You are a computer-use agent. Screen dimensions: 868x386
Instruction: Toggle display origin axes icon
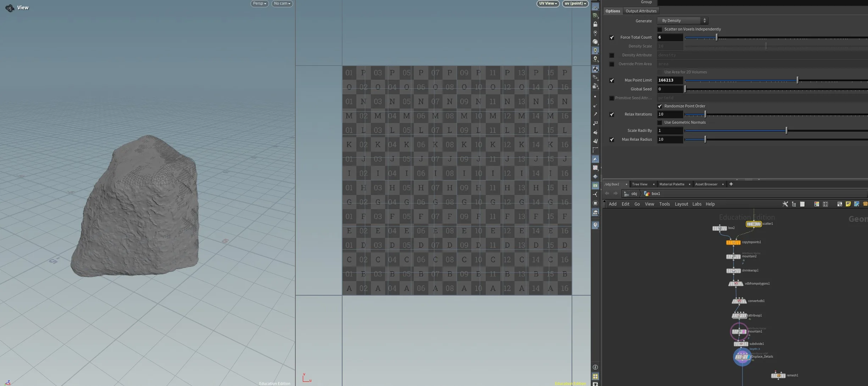coord(595,194)
